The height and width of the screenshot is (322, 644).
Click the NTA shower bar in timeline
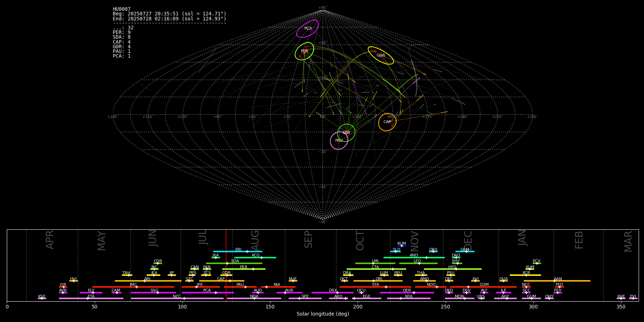[x=409, y=298]
